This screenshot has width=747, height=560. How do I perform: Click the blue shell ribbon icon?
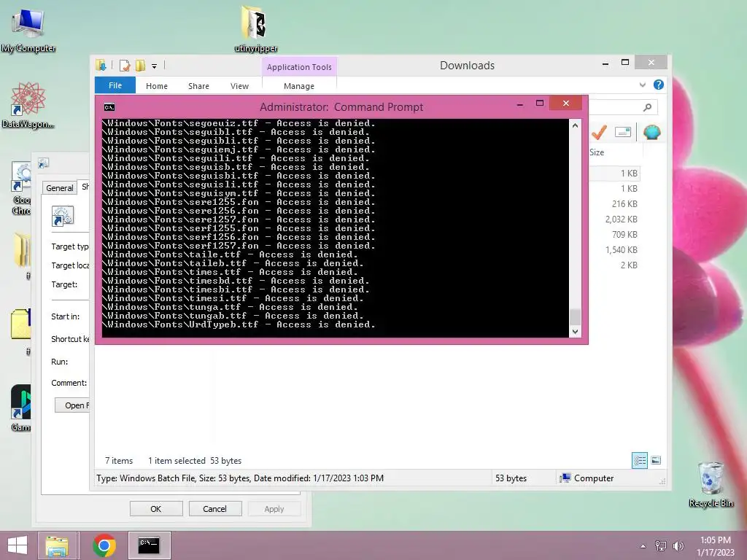pos(651,132)
